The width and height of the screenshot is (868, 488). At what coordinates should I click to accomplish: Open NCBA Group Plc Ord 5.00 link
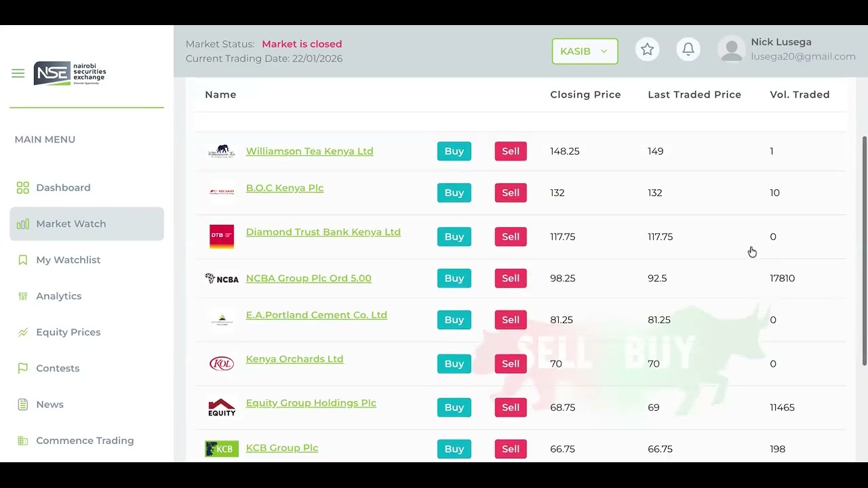tap(309, 278)
